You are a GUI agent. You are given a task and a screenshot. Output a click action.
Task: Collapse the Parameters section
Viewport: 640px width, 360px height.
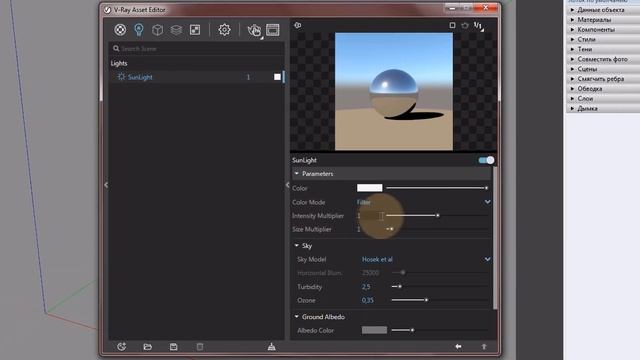pyautogui.click(x=297, y=174)
